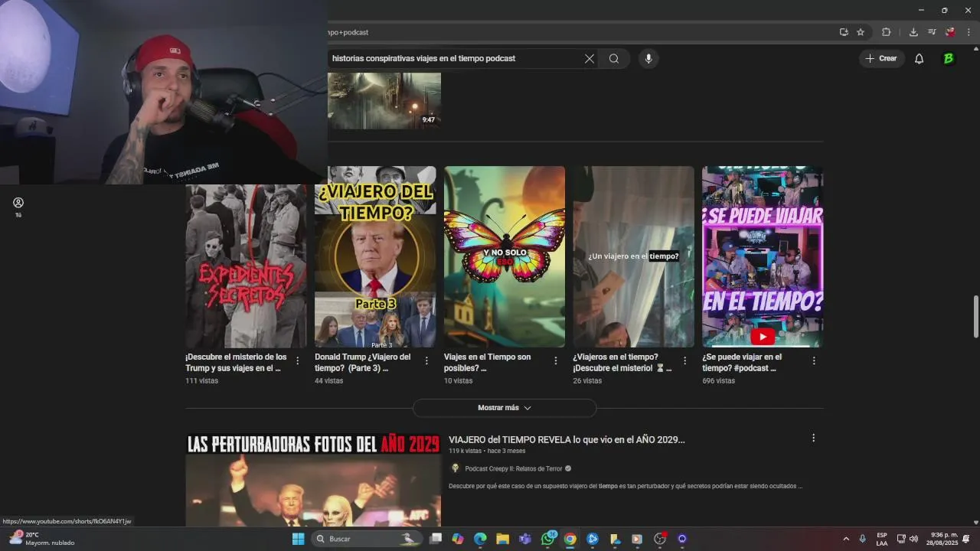Open options for "Donald Trump ¿Viajero del tiempo?" short
This screenshot has width=980, height=551.
coord(426,361)
